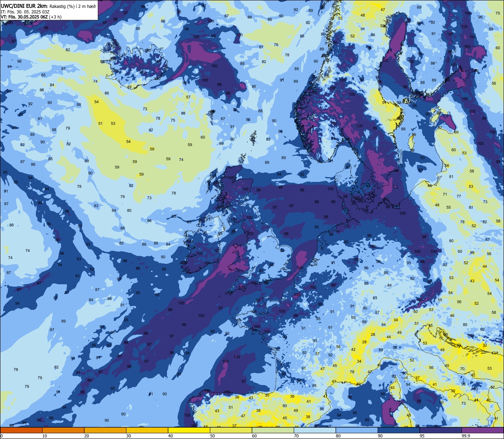Click the '80' label on the legend scale
The height and width of the screenshot is (439, 504).
coord(338,436)
